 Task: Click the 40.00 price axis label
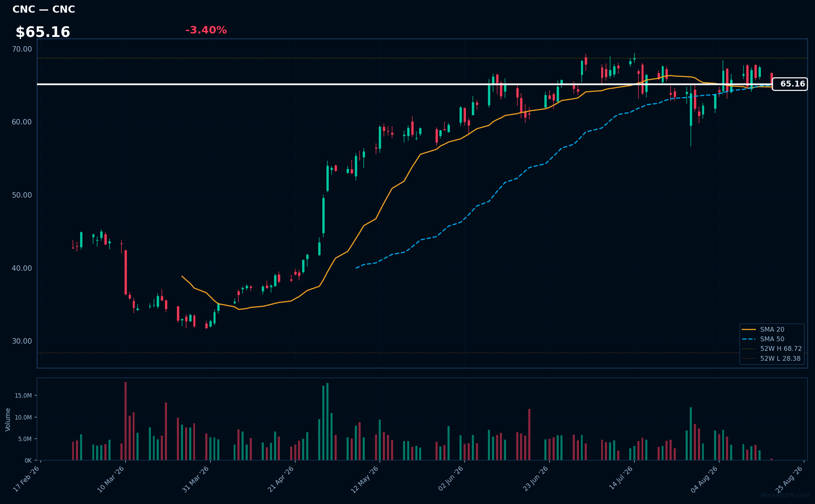22,268
